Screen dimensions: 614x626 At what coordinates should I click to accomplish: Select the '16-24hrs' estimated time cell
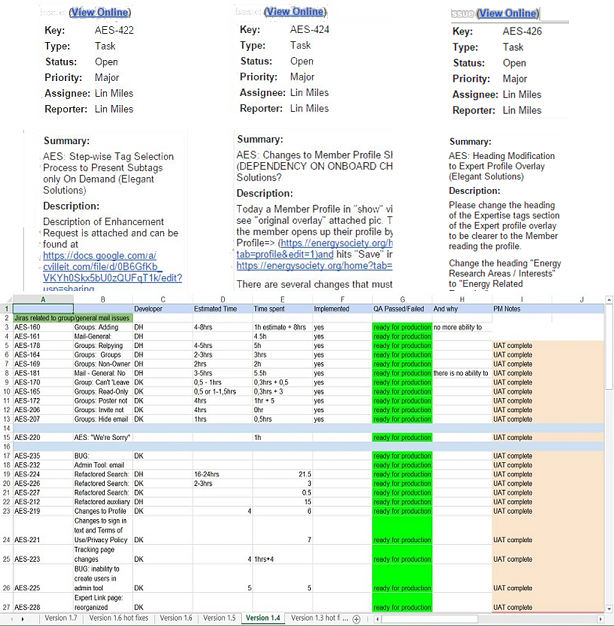(223, 474)
